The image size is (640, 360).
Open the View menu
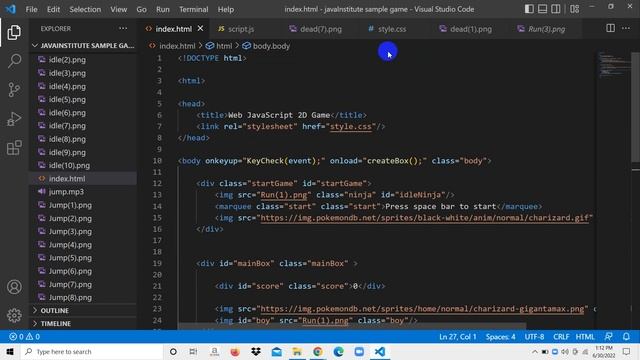[118, 9]
